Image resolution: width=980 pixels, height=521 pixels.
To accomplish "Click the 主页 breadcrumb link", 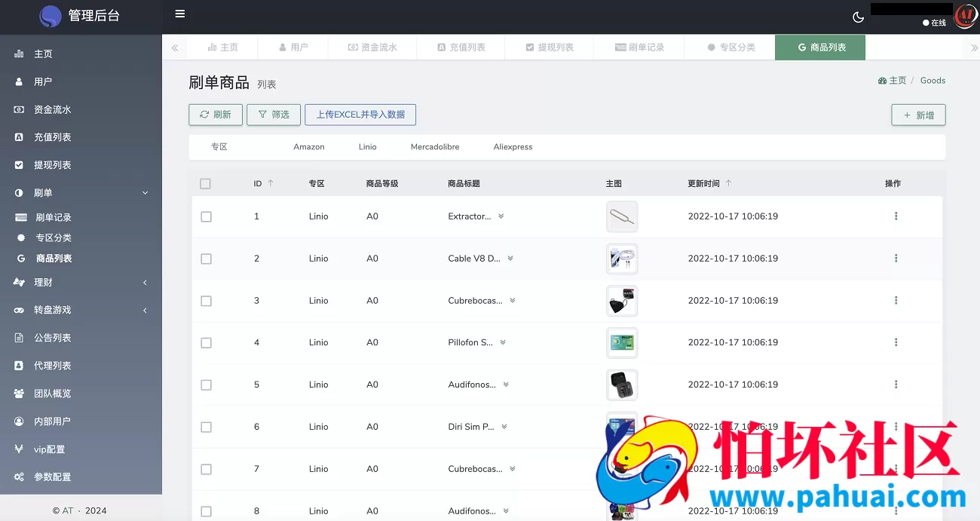I will coord(892,81).
